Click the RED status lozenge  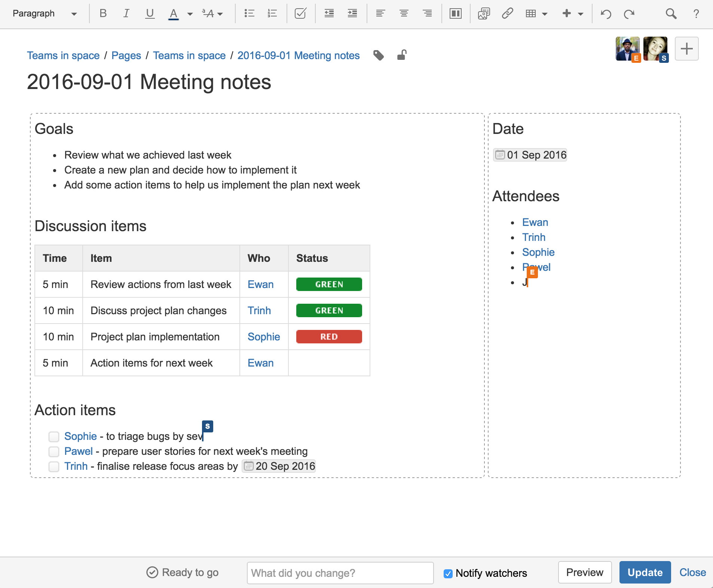(329, 337)
